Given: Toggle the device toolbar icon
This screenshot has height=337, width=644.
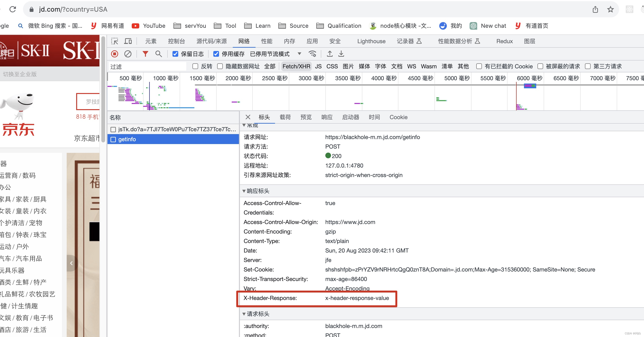Looking at the screenshot, I should [x=128, y=41].
